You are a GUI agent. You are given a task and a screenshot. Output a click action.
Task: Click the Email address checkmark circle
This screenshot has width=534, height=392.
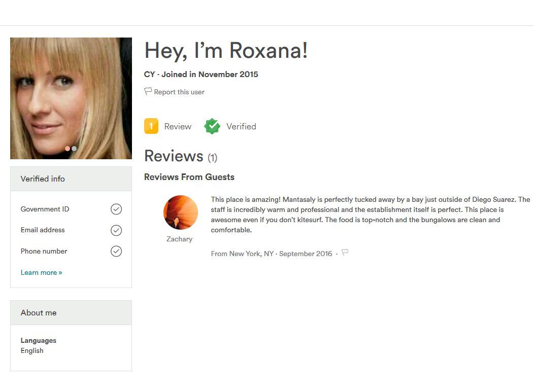point(116,230)
